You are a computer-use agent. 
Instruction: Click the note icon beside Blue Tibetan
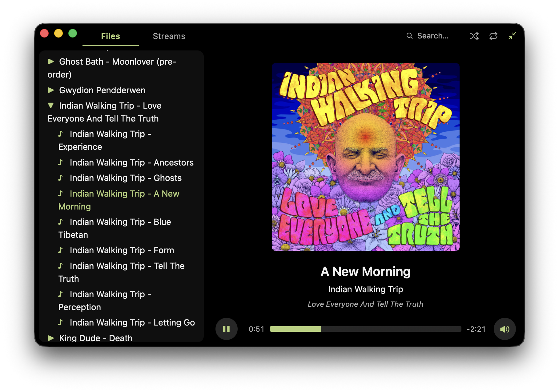(61, 222)
